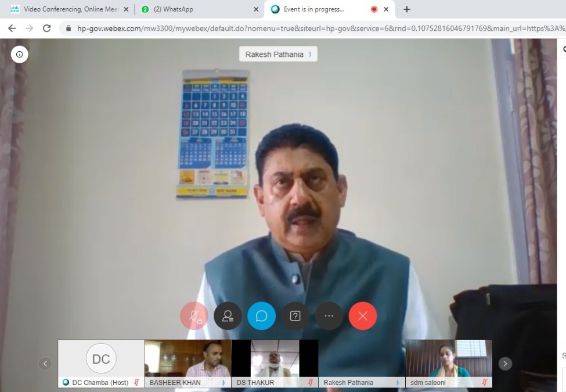
Task: Open the Q&A question mark button
Action: (295, 316)
